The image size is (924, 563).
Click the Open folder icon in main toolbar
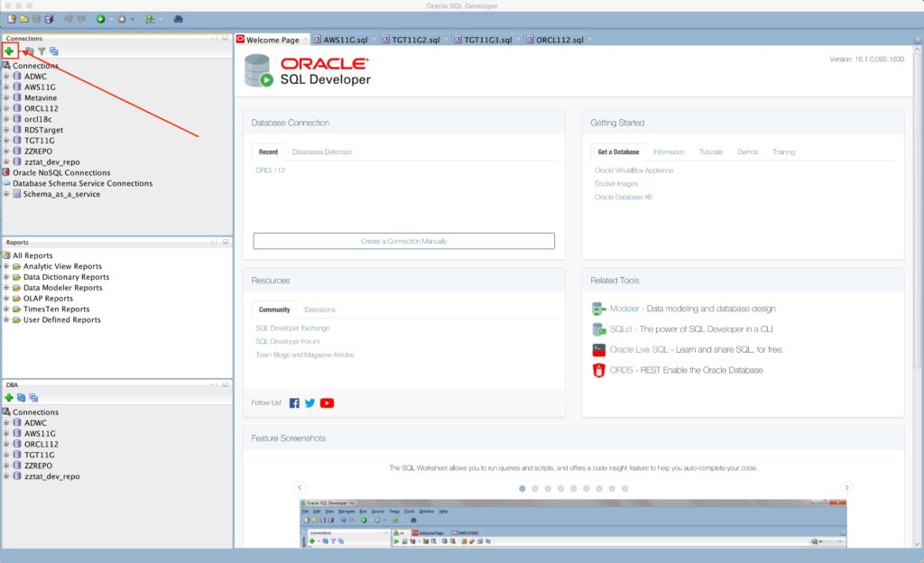pos(23,19)
